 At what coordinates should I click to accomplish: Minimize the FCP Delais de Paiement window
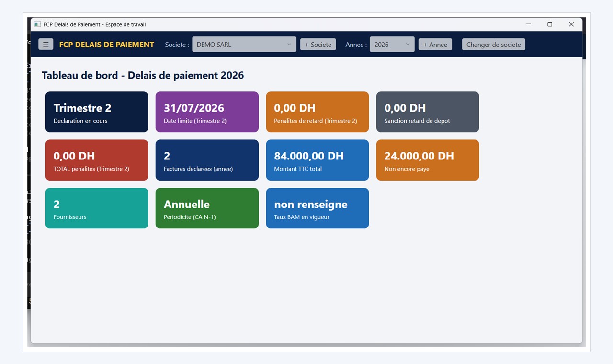529,24
